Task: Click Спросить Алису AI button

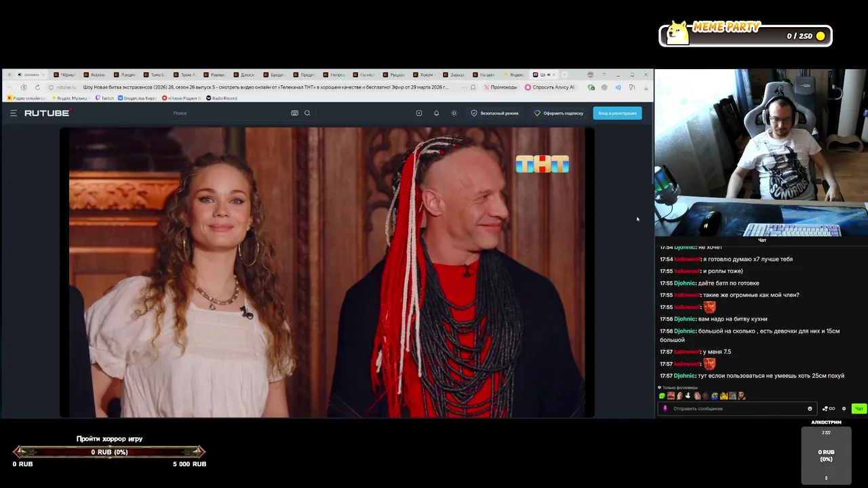Action: 549,87
